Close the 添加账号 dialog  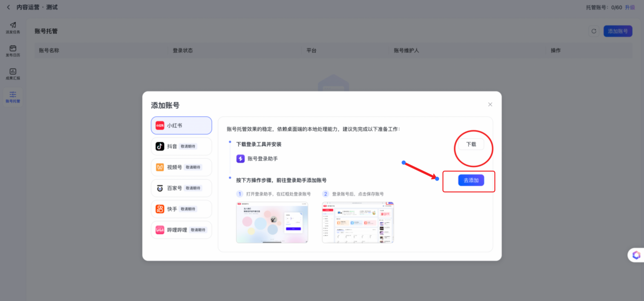[490, 104]
